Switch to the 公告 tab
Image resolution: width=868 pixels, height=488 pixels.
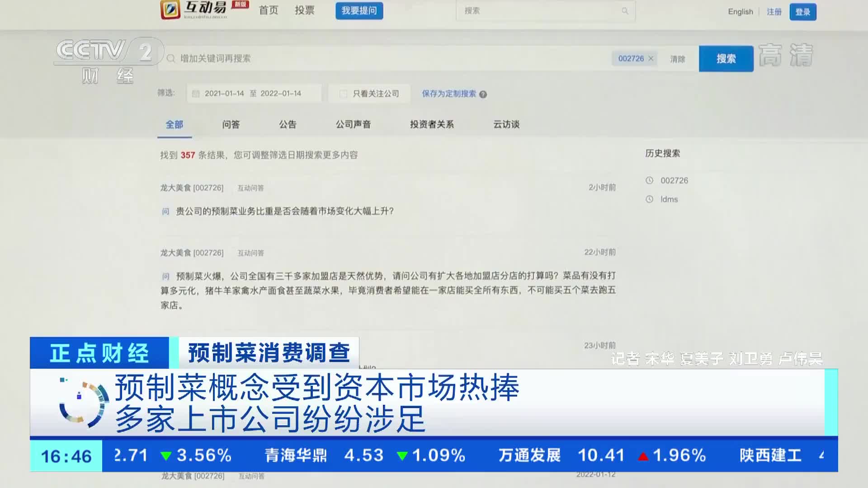pos(288,124)
